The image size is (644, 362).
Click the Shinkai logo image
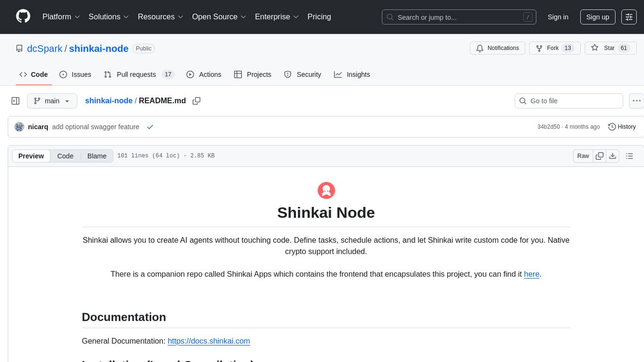(326, 190)
